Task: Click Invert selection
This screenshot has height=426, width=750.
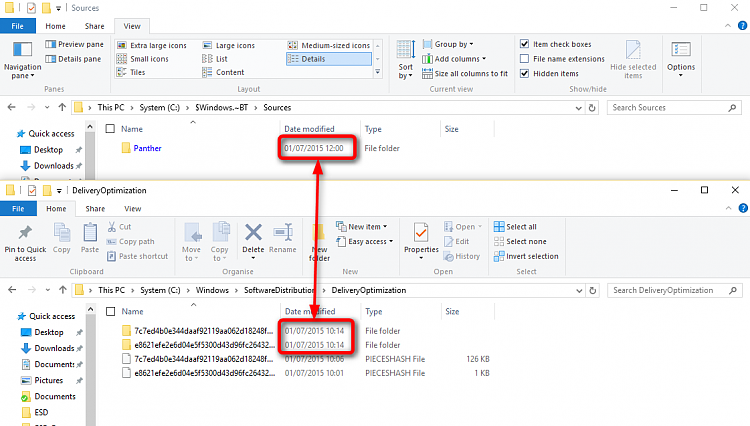Action: [x=526, y=256]
